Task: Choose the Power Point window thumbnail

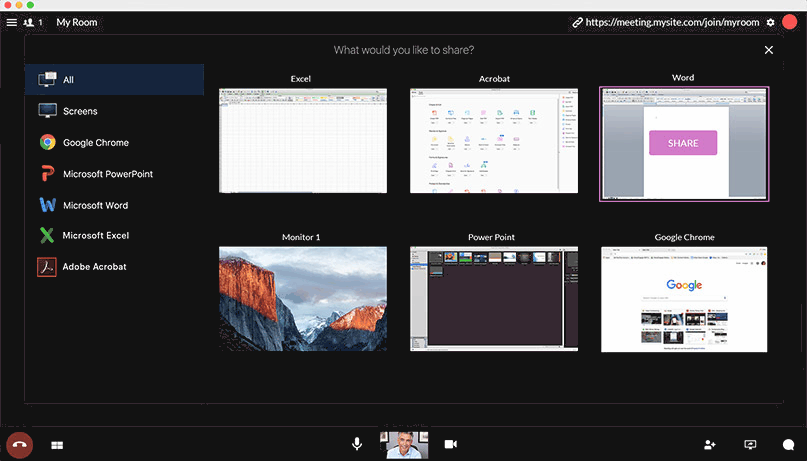Action: 494,299
